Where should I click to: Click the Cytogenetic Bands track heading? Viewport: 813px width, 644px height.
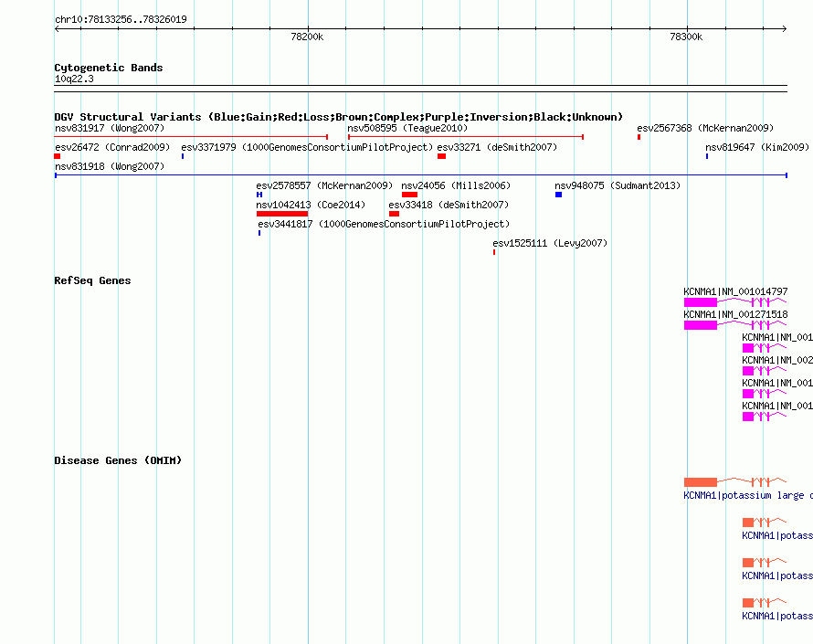coord(109,68)
